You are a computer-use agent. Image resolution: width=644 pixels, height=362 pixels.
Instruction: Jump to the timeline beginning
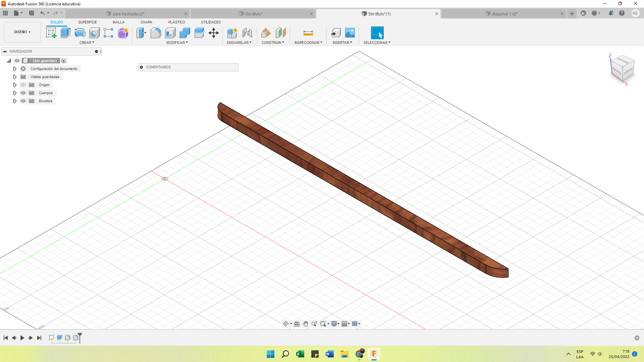click(x=6, y=338)
